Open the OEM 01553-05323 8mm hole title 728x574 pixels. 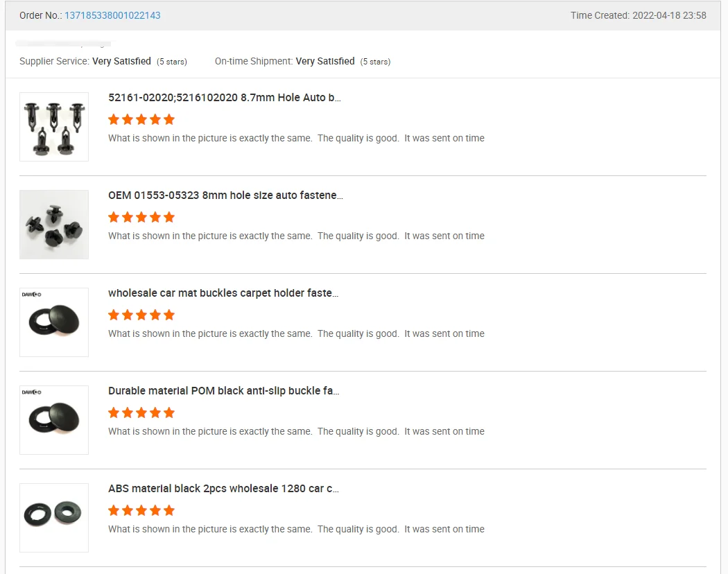pyautogui.click(x=225, y=195)
